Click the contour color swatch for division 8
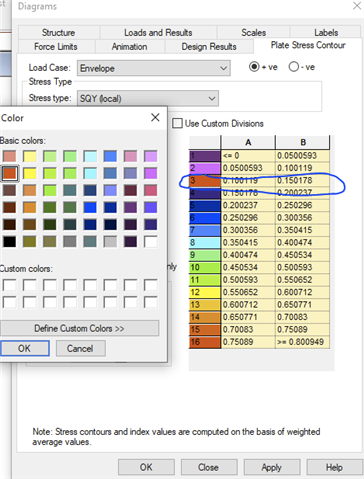364x479 pixels. pos(205,242)
